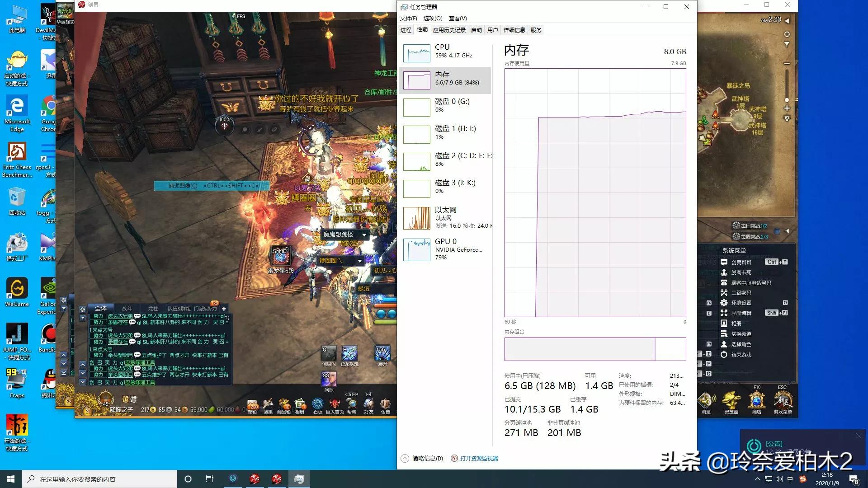The height and width of the screenshot is (488, 868).
Task: Click 打开资源监视器 link
Action: 479,458
